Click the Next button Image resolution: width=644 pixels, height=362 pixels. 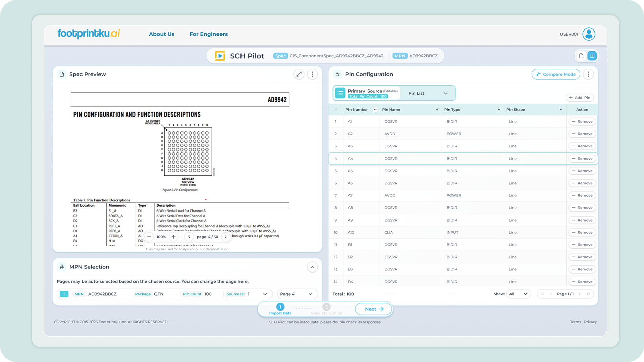coord(374,309)
